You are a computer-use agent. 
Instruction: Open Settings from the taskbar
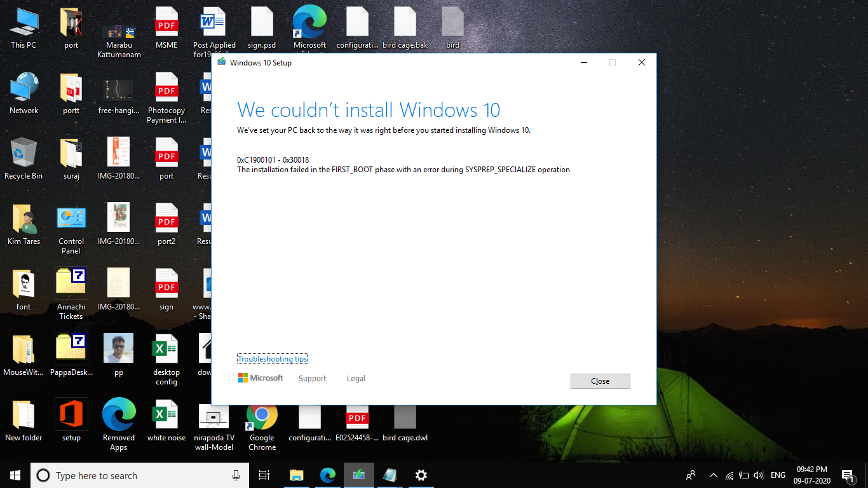421,475
